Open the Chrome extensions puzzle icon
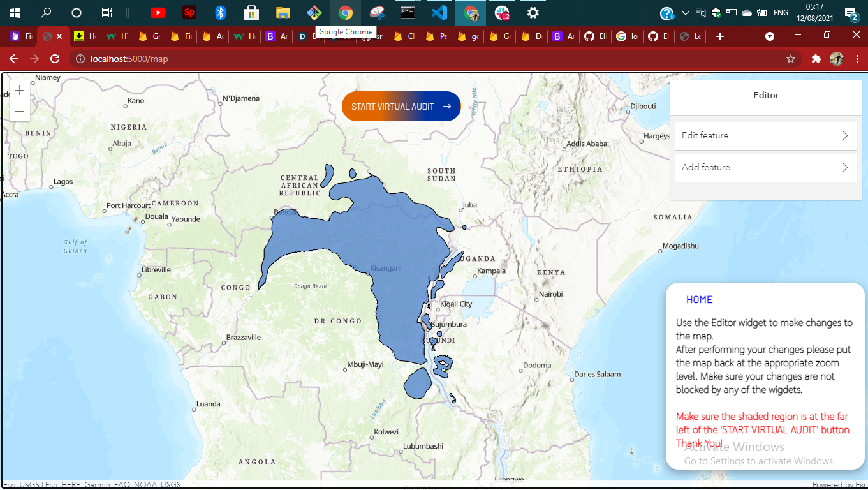This screenshot has height=490, width=868. (x=816, y=58)
